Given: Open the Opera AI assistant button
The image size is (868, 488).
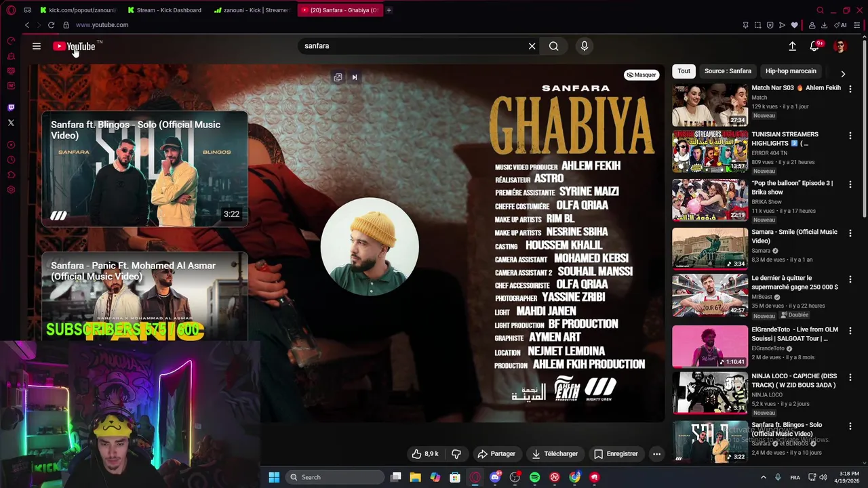Looking at the screenshot, I should 842,25.
